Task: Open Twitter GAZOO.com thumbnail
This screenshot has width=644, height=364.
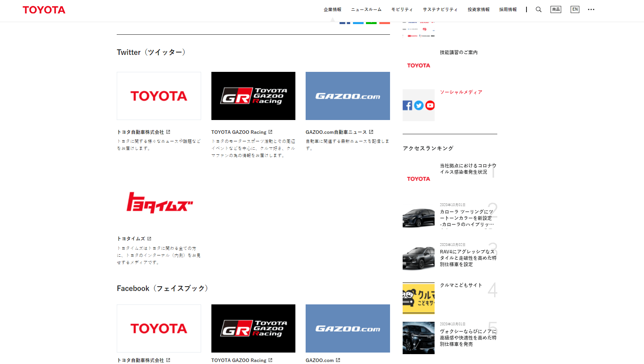Action: click(348, 96)
